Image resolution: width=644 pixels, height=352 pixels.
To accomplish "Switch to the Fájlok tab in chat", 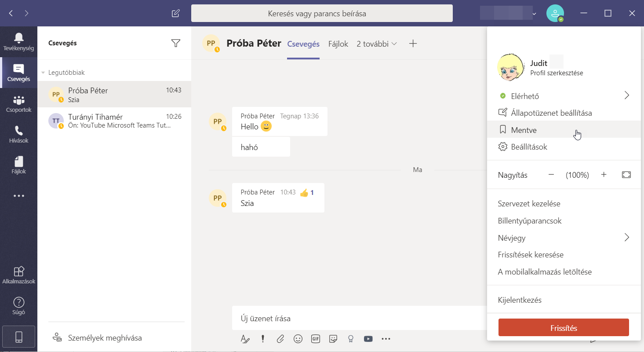I will coord(338,44).
